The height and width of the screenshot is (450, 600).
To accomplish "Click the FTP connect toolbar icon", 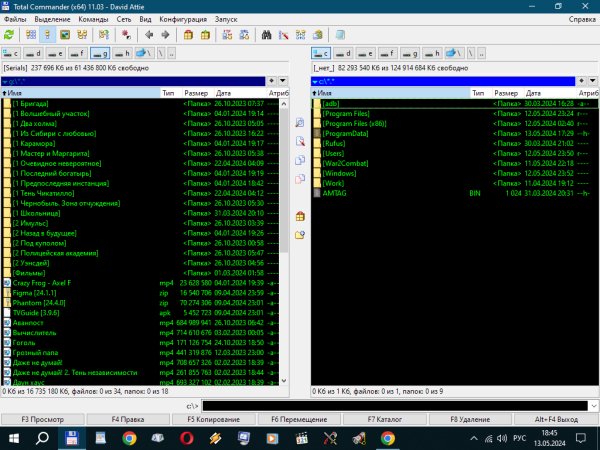I will (227, 35).
